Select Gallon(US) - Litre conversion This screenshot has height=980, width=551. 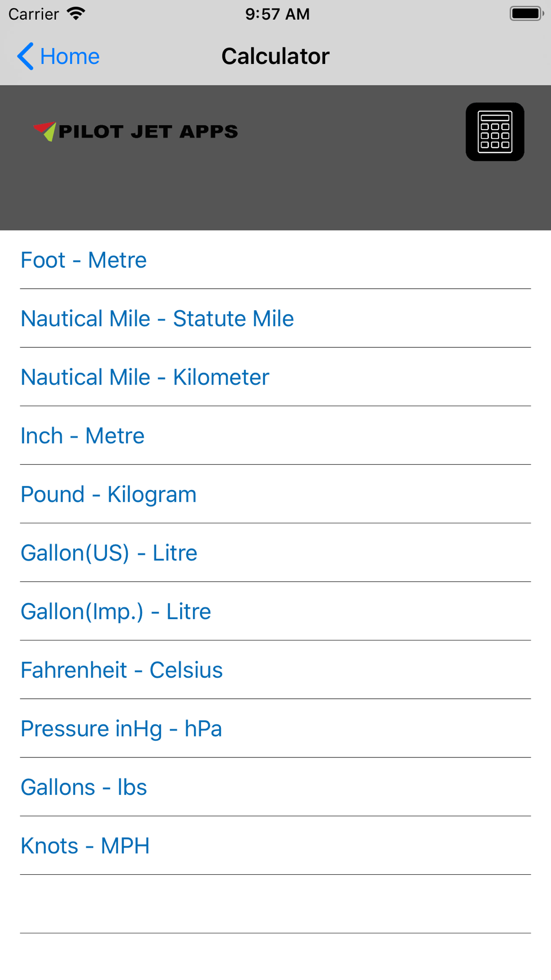275,552
